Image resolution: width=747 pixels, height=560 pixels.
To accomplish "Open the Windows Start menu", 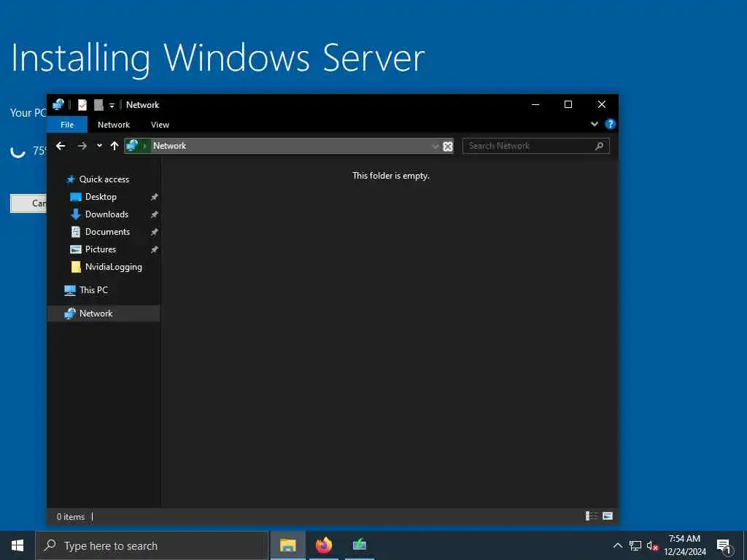I will pyautogui.click(x=18, y=545).
